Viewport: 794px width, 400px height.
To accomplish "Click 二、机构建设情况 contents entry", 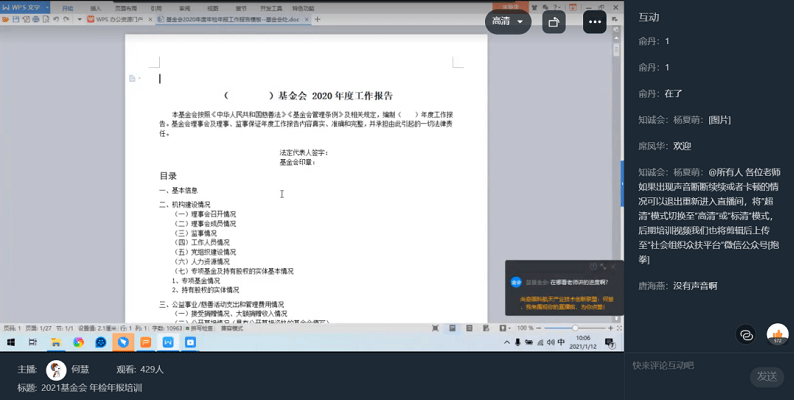I will (x=185, y=205).
